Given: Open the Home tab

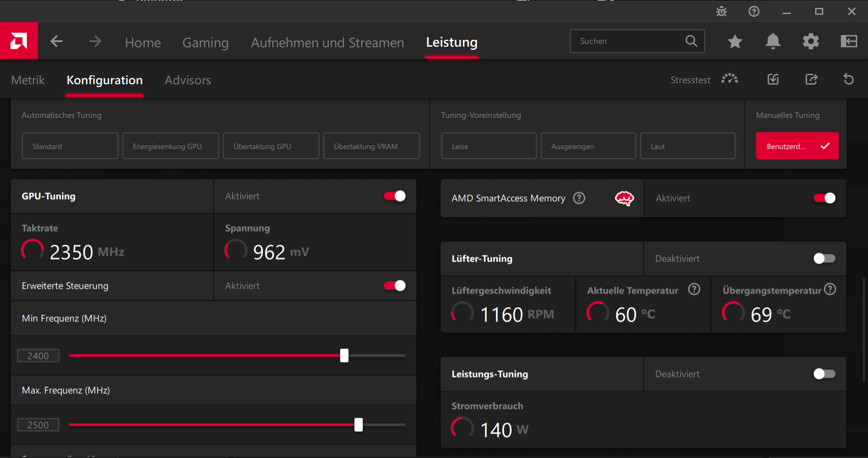Looking at the screenshot, I should coord(143,43).
